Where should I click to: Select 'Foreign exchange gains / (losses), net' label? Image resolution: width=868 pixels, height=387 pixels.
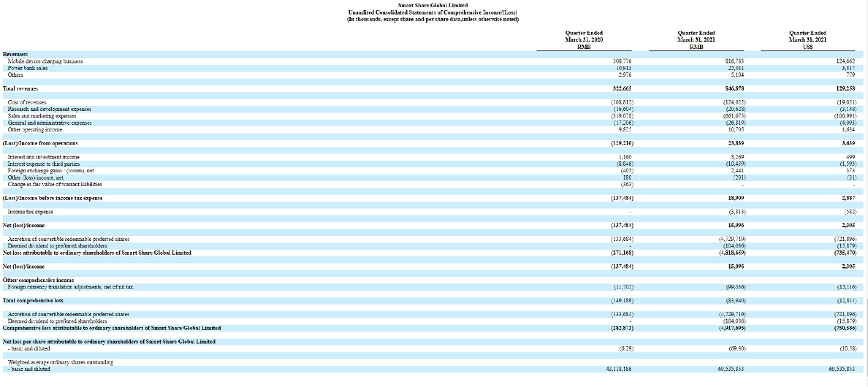pos(51,170)
